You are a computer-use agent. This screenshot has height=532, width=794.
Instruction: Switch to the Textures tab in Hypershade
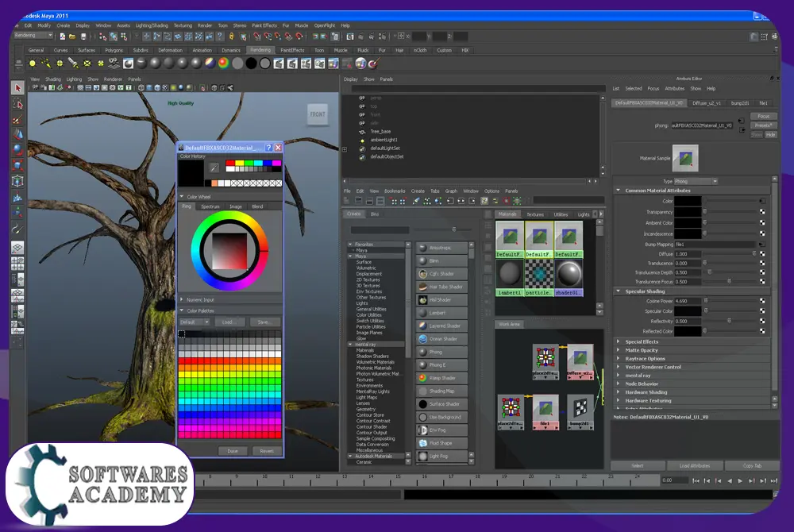click(534, 214)
